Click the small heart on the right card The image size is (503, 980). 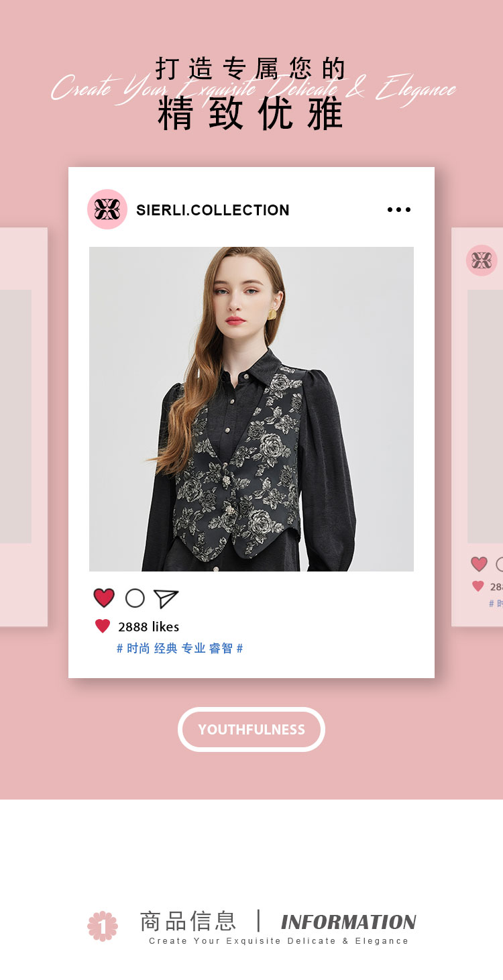click(478, 586)
